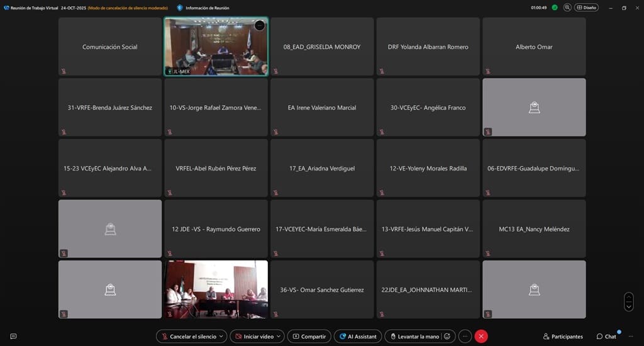The height and width of the screenshot is (346, 644).
Task: Click Información de Reunión shield icon
Action: (x=180, y=8)
